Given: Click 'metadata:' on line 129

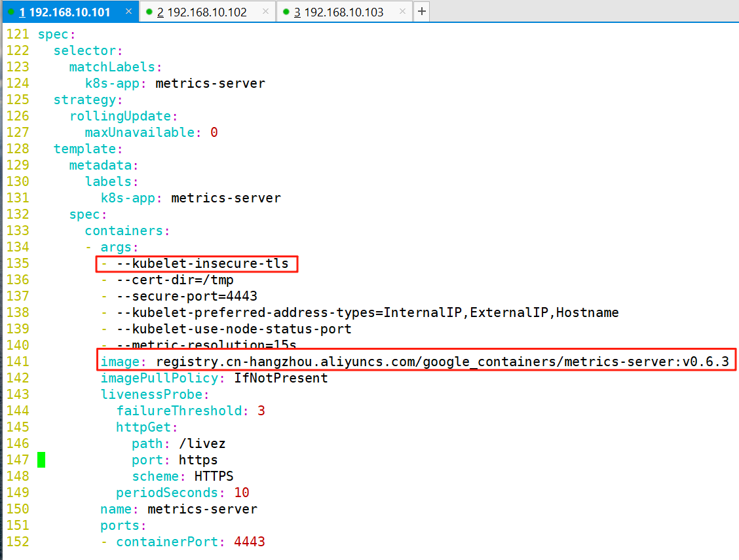Looking at the screenshot, I should pyautogui.click(x=104, y=166).
